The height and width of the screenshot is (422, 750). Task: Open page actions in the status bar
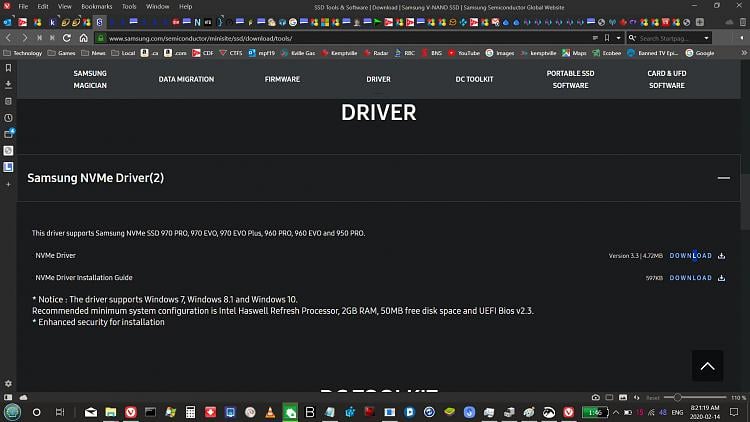(637, 398)
